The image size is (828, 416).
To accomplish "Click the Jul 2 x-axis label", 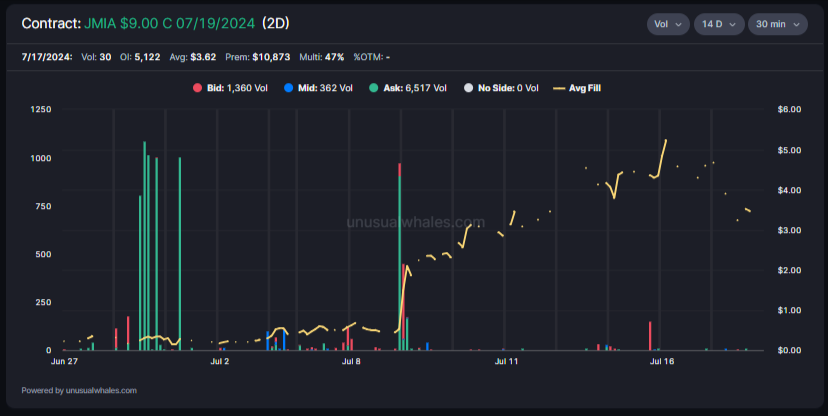I will 220,362.
